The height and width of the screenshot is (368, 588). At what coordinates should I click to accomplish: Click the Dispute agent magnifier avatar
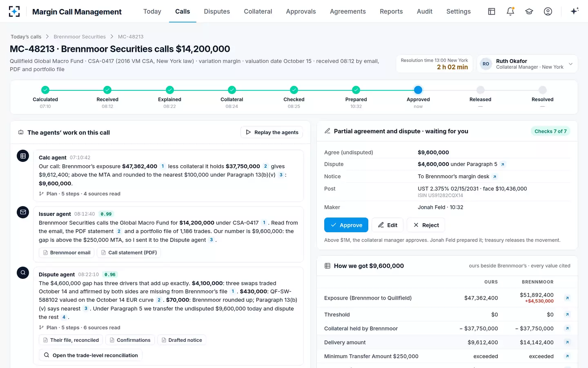point(23,273)
